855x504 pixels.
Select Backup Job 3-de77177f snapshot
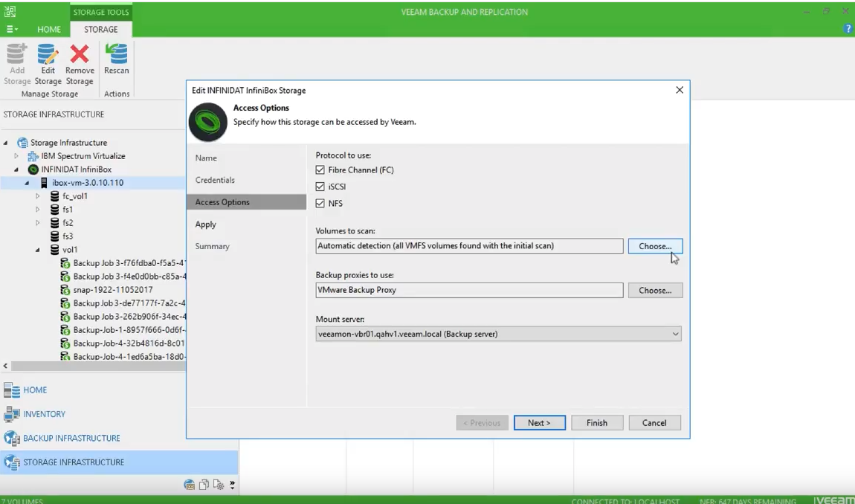tap(129, 303)
